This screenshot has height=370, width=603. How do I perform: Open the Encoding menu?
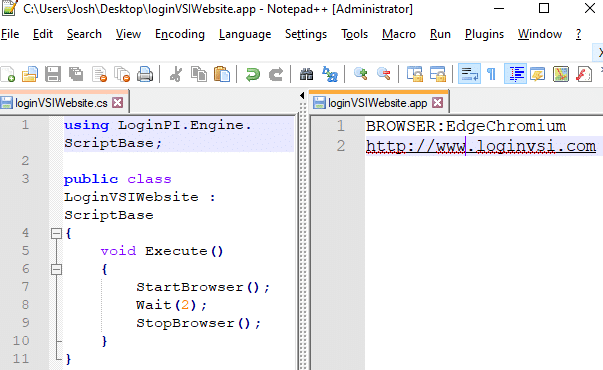pyautogui.click(x=180, y=34)
